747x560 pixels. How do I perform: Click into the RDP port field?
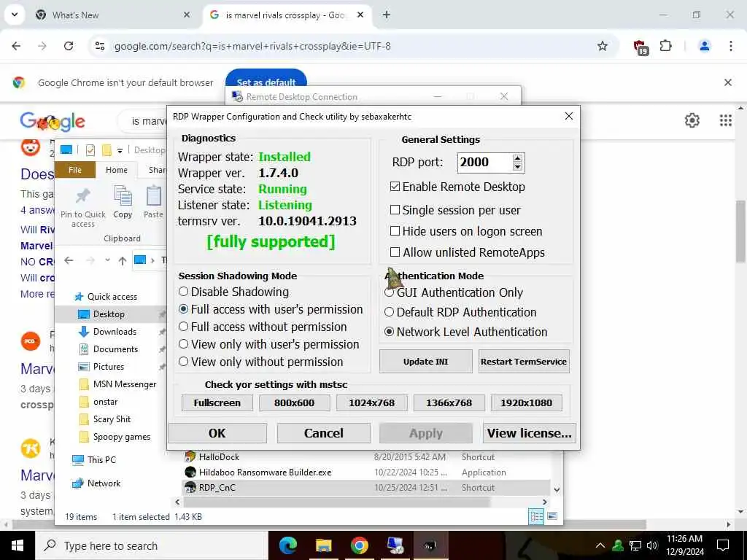tap(485, 163)
